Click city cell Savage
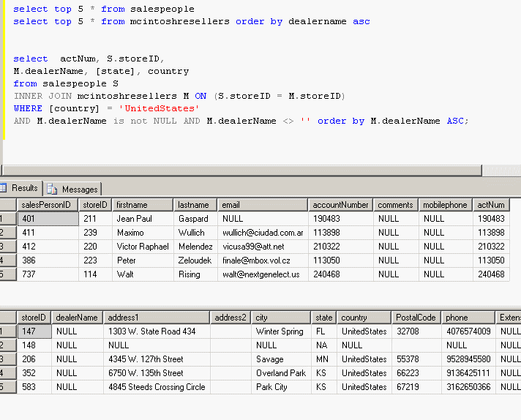This screenshot has height=420, width=521. pos(282,359)
